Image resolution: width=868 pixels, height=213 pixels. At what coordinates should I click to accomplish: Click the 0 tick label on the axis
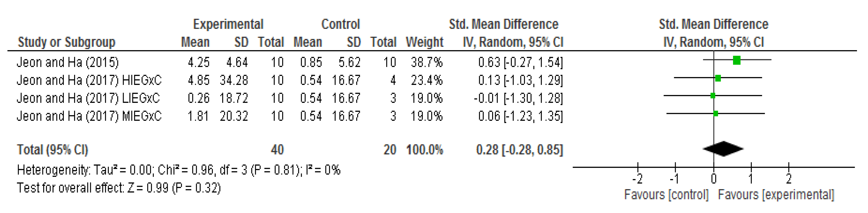(x=714, y=179)
